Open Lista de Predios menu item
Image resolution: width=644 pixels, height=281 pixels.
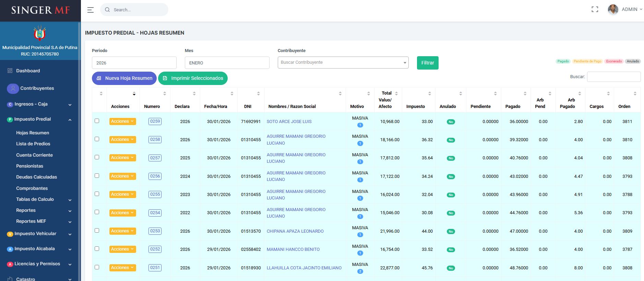(33, 144)
